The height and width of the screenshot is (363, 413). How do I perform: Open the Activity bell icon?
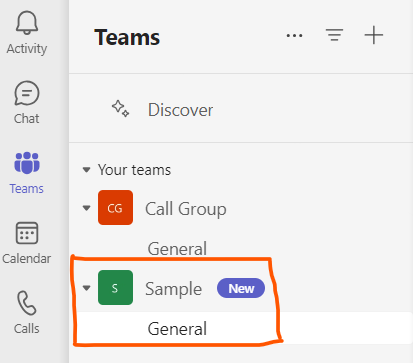(27, 23)
